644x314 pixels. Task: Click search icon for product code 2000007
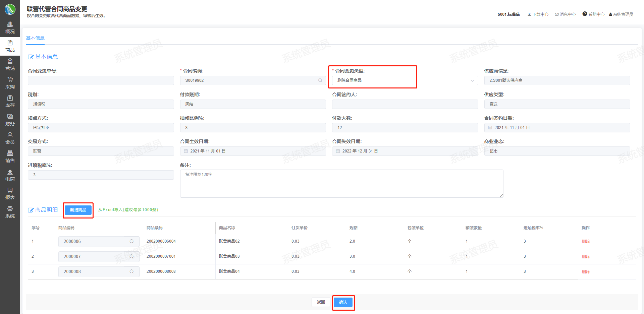click(x=132, y=256)
